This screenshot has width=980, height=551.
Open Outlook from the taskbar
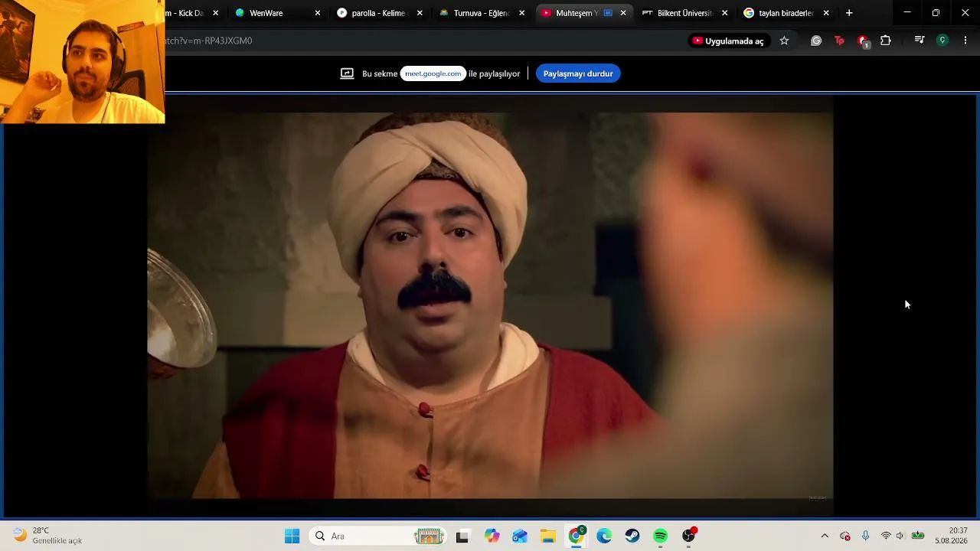[x=520, y=536]
